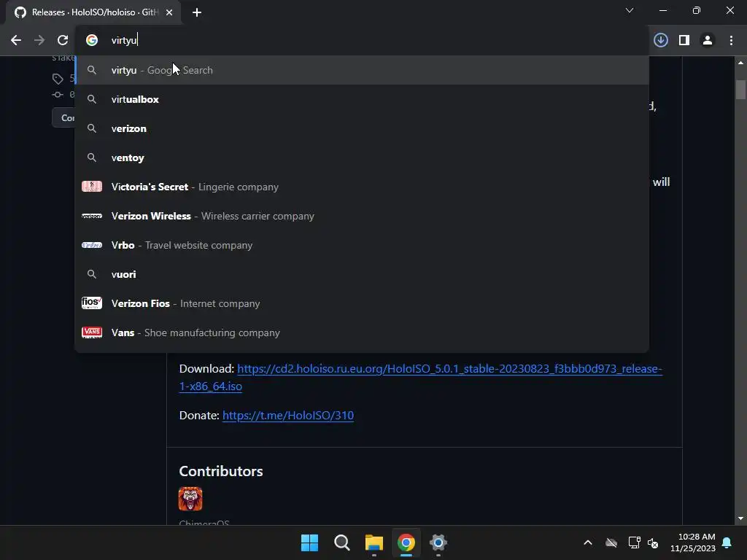Click the network display tray icon

pyautogui.click(x=634, y=542)
